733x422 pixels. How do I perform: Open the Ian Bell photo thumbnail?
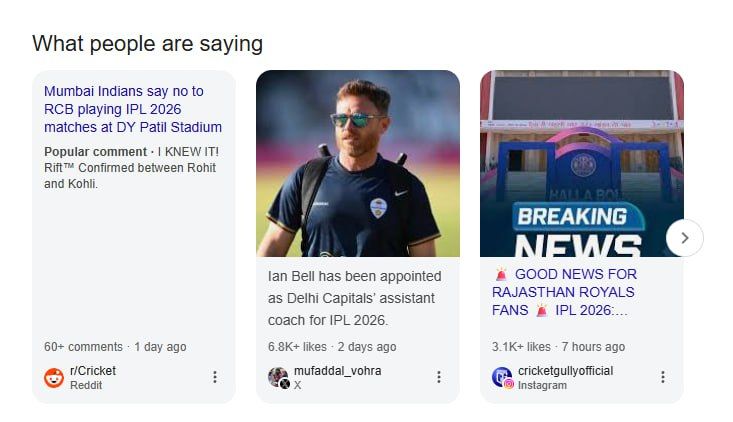click(x=358, y=164)
